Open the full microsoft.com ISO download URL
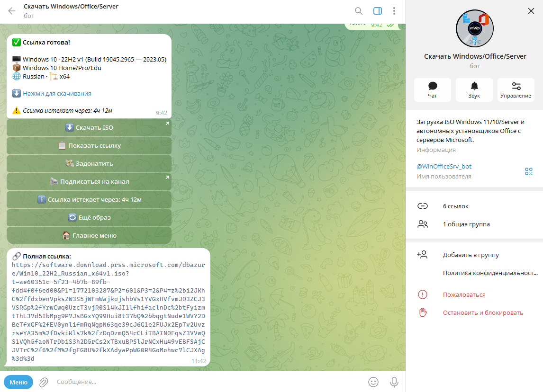This screenshot has height=392, width=543. click(109, 312)
